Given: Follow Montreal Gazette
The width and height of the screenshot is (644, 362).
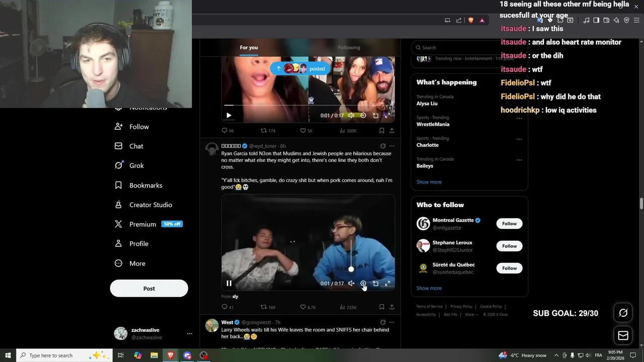Looking at the screenshot, I should tap(509, 224).
